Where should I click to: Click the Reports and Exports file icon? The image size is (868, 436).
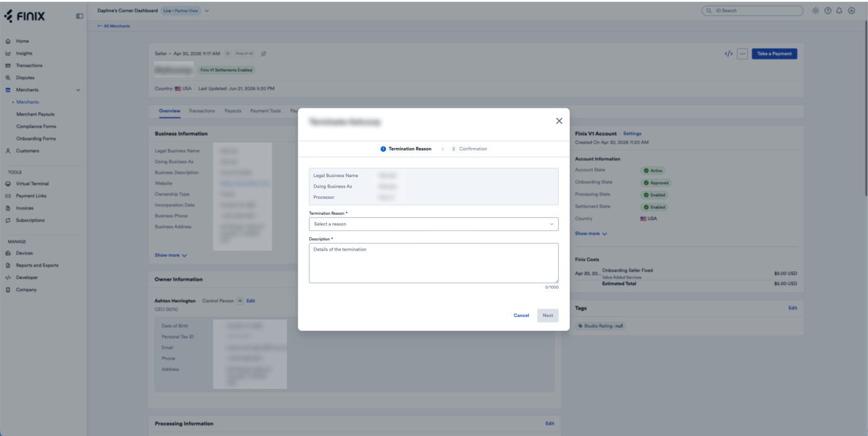pyautogui.click(x=8, y=265)
